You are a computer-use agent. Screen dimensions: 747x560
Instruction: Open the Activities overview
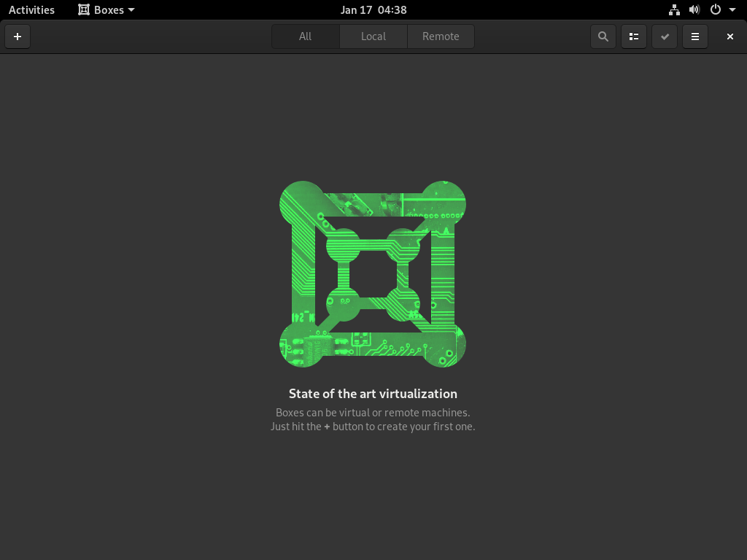(x=31, y=10)
